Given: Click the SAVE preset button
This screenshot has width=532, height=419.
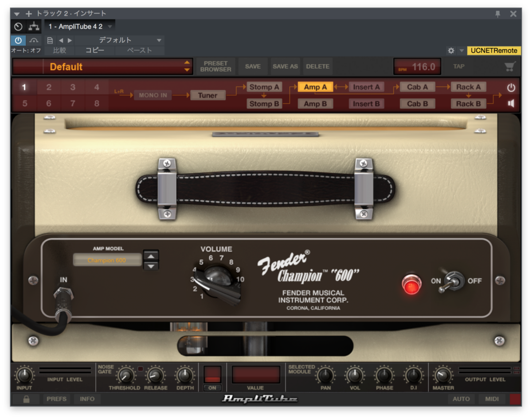Looking at the screenshot, I should (253, 67).
